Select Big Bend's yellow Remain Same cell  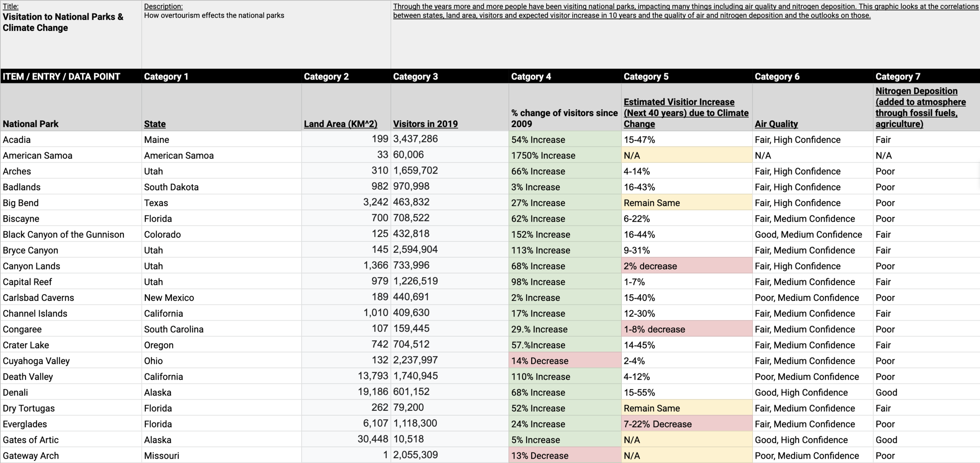click(x=652, y=203)
